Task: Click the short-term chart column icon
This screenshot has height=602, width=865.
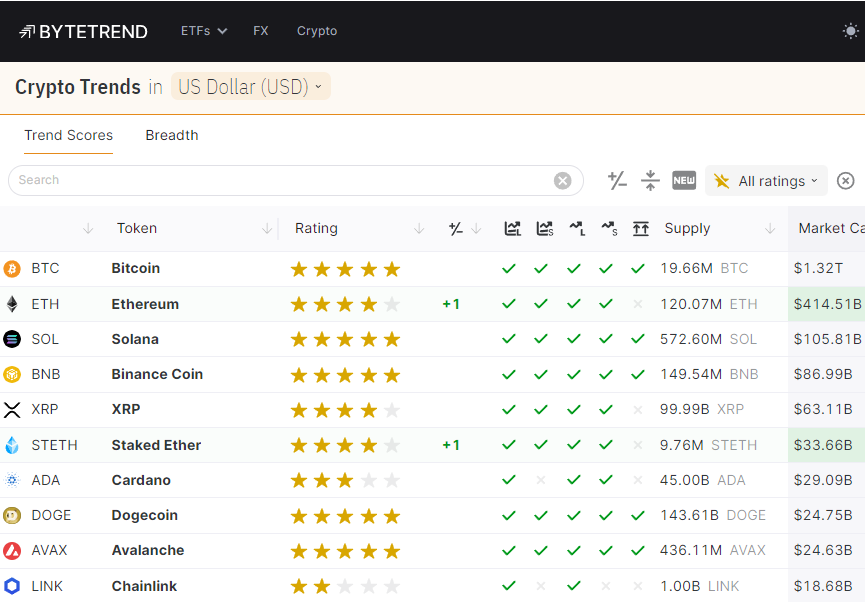Action: (x=545, y=228)
